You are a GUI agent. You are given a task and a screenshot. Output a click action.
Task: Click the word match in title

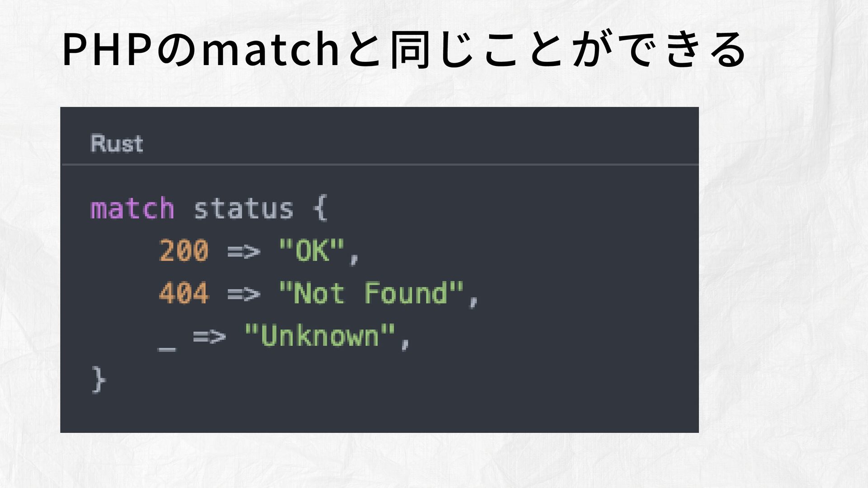point(270,50)
